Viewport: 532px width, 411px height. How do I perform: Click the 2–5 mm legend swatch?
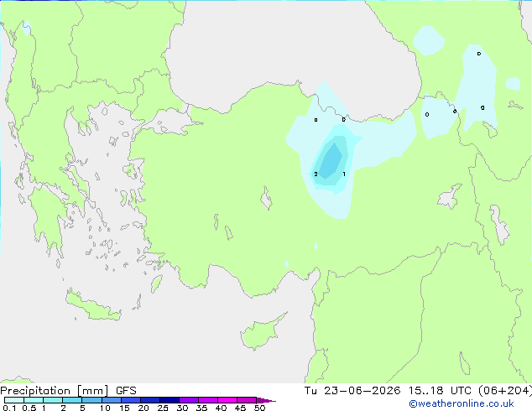[72, 400]
